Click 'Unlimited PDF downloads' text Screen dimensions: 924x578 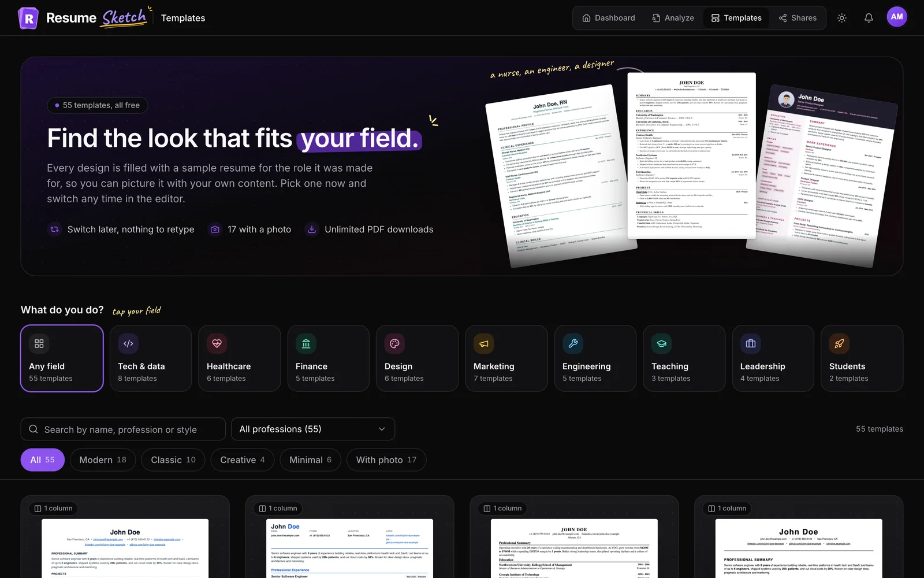click(379, 229)
